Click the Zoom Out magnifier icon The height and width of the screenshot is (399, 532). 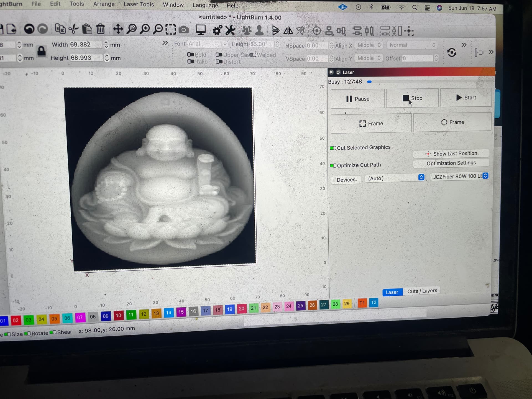tap(158, 29)
